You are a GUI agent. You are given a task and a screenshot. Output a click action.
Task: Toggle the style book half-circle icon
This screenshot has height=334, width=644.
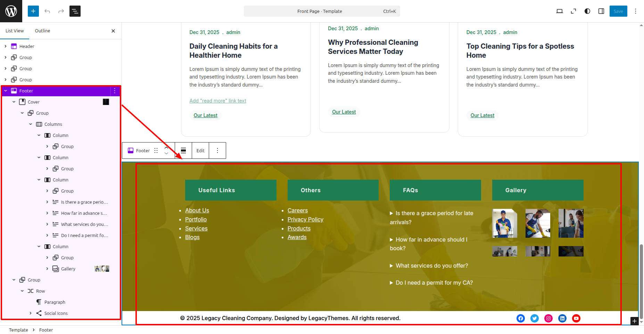pyautogui.click(x=587, y=11)
